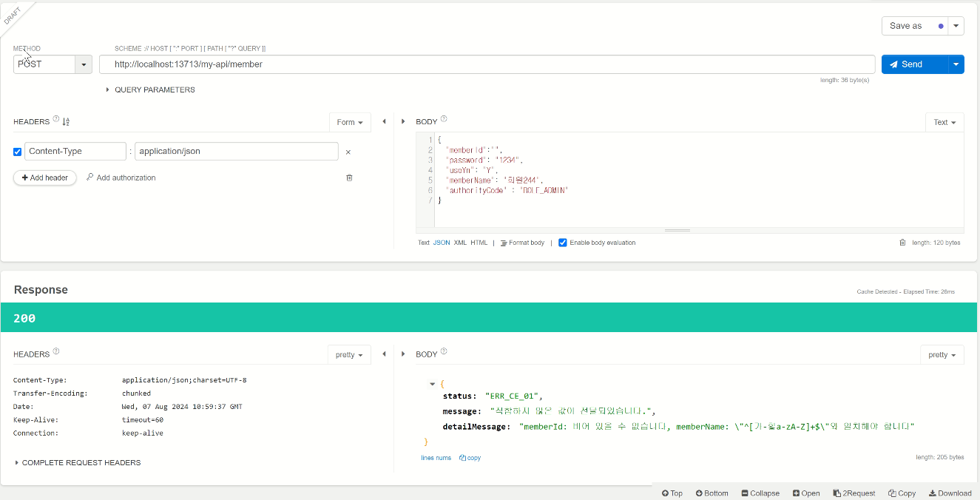Click the Send button

coord(915,64)
